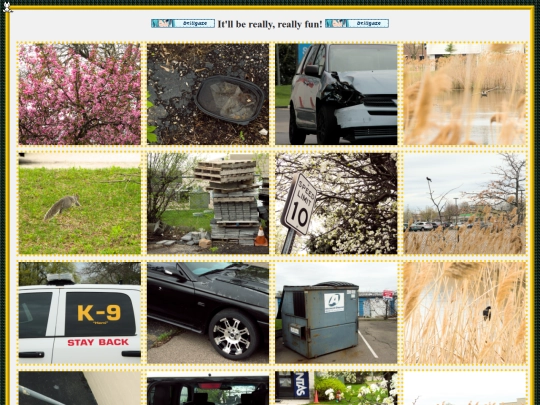Viewport: 540px width, 405px height.
Task: Open the crashed silver minivan photo
Action: tap(336, 94)
